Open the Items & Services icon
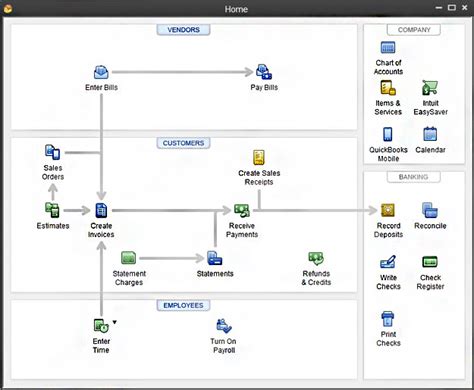The image size is (474, 390). 388,88
